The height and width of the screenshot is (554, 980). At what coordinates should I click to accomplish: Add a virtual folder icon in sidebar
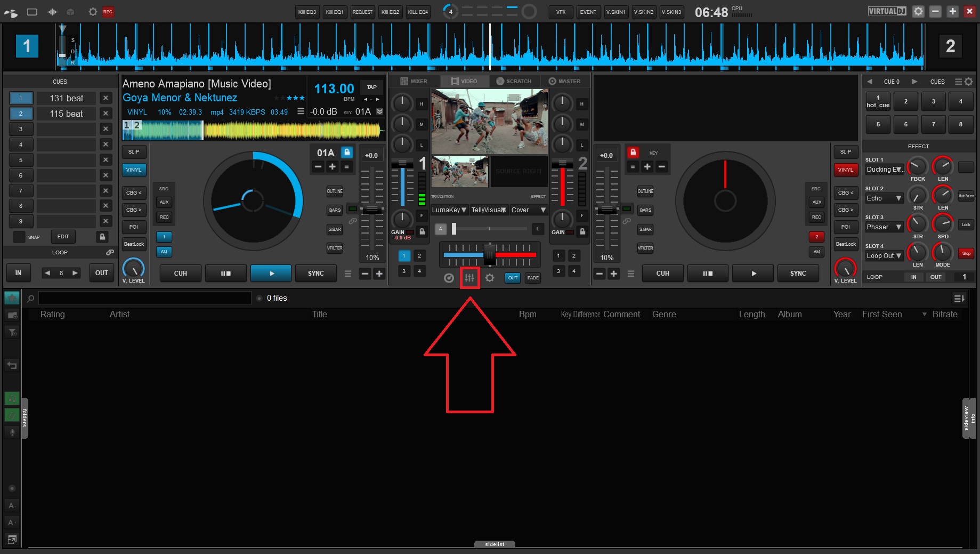[x=12, y=315]
